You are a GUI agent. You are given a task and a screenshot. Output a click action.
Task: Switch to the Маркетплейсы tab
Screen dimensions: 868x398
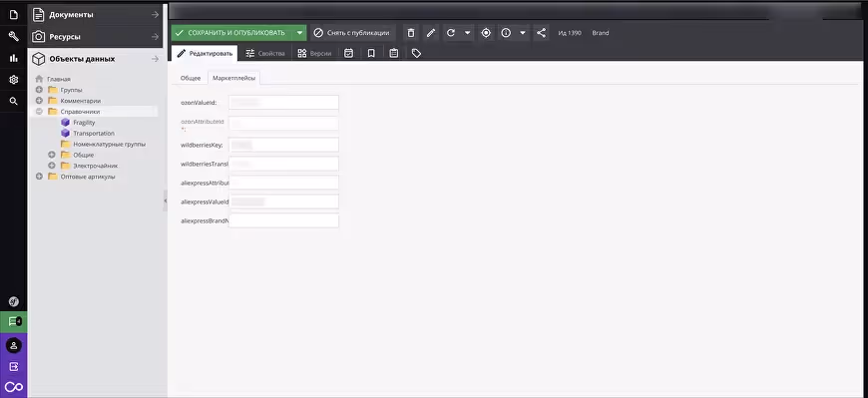pyautogui.click(x=234, y=78)
